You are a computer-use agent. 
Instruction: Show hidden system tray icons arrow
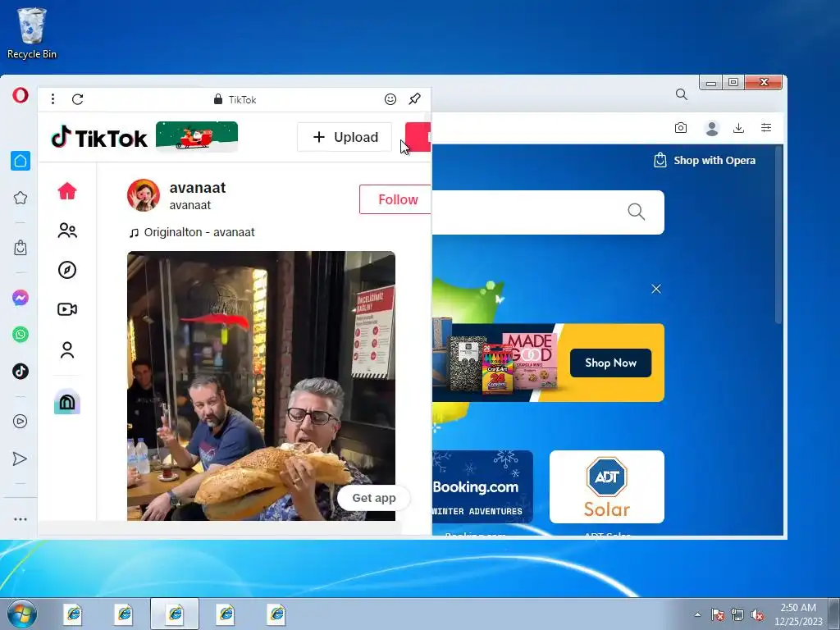pyautogui.click(x=697, y=614)
